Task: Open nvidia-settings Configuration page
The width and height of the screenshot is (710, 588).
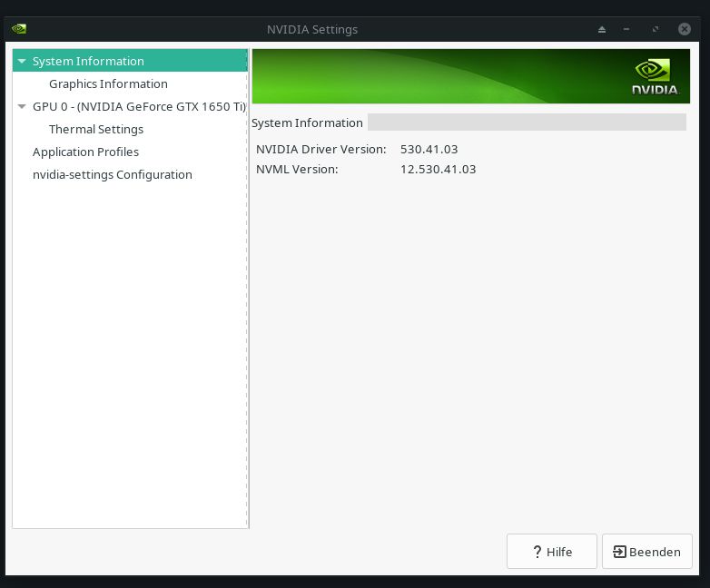Action: [x=112, y=175]
